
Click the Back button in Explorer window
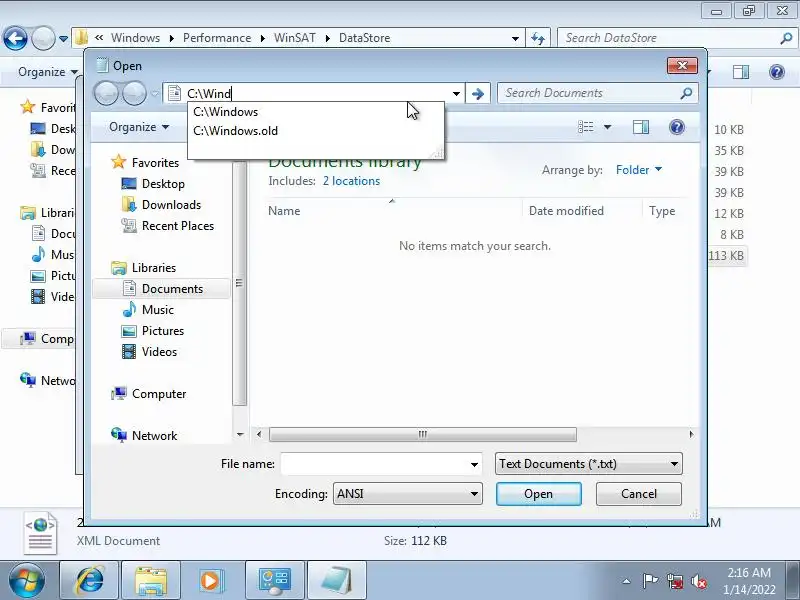point(15,38)
